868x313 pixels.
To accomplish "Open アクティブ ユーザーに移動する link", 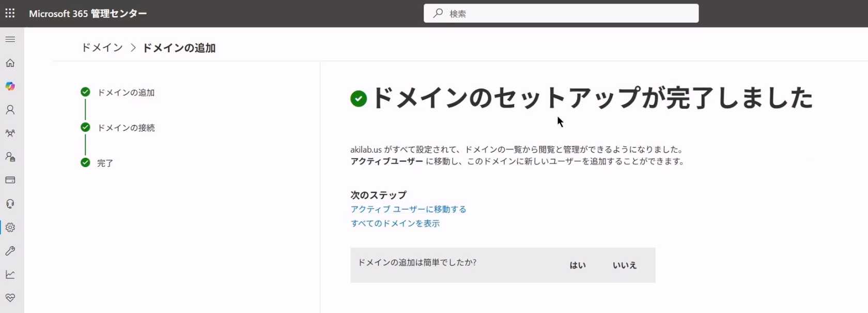I will pyautogui.click(x=408, y=209).
